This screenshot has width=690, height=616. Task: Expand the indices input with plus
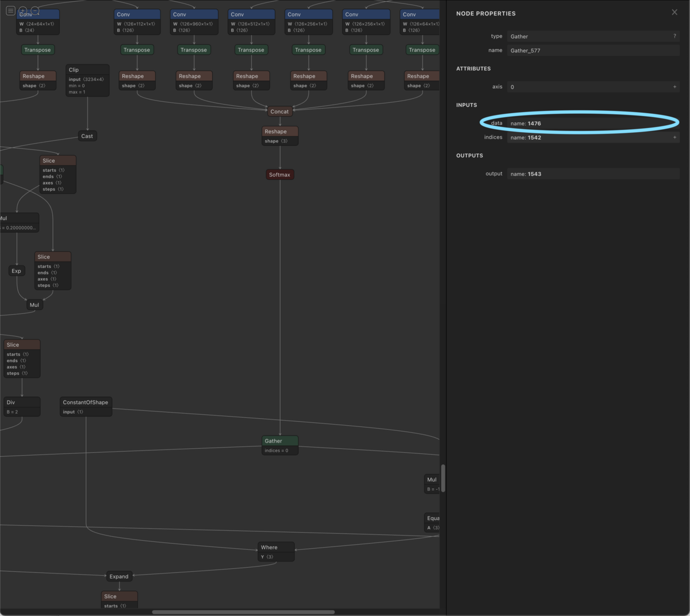(x=674, y=137)
